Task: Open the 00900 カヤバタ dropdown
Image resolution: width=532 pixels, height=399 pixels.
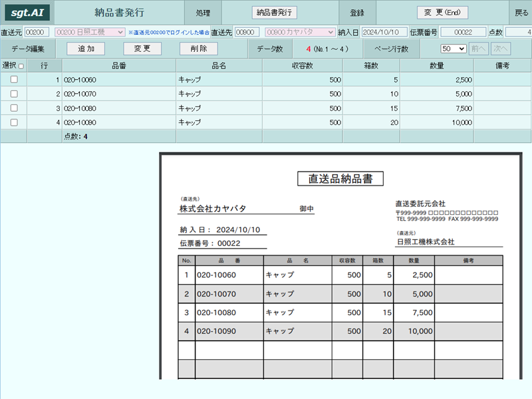Action: pyautogui.click(x=300, y=32)
